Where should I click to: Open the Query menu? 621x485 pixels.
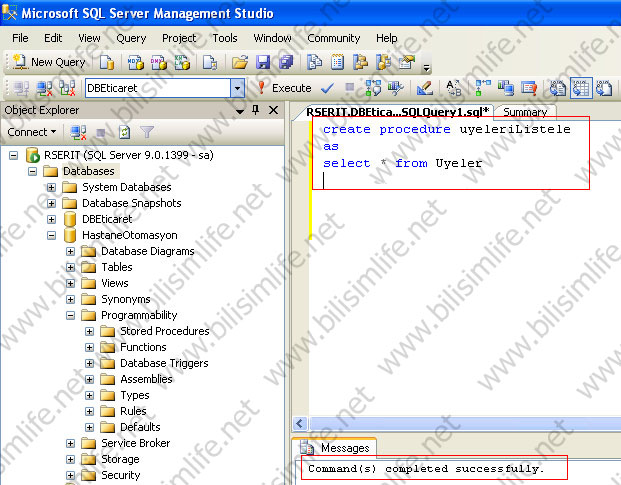click(x=131, y=38)
